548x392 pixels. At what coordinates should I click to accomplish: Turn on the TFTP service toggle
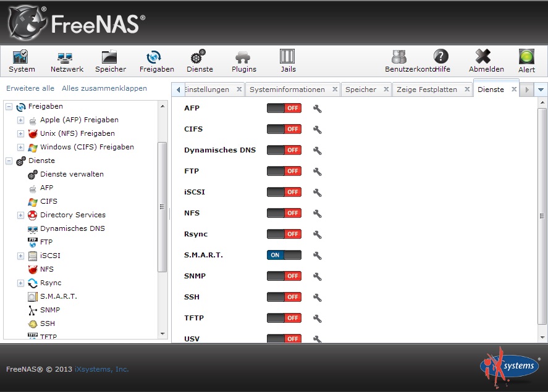point(284,318)
